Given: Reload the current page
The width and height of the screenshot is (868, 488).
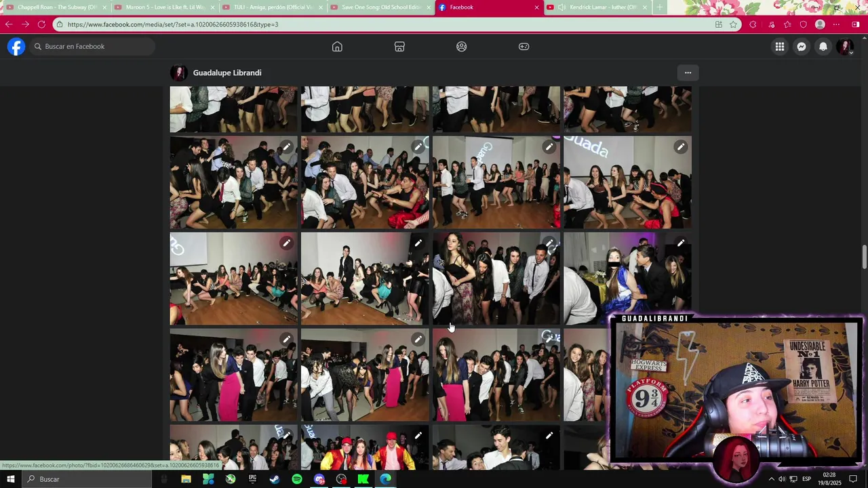Looking at the screenshot, I should [x=41, y=24].
